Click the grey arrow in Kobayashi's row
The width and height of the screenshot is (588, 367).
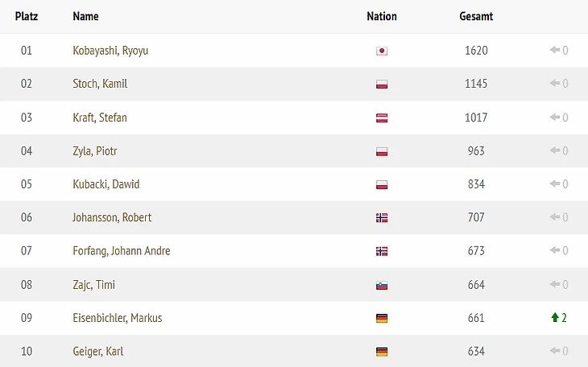(555, 50)
